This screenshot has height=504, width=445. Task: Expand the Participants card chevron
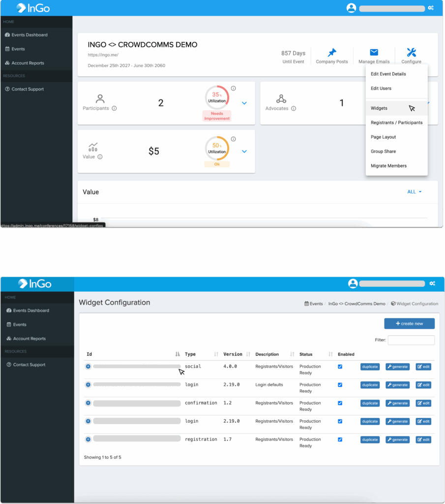tap(244, 103)
